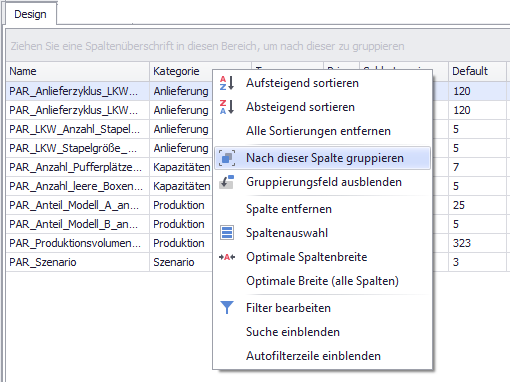Select Autofilterzeile einblenden
Viewport: 510px width, 382px height.
tap(322, 356)
